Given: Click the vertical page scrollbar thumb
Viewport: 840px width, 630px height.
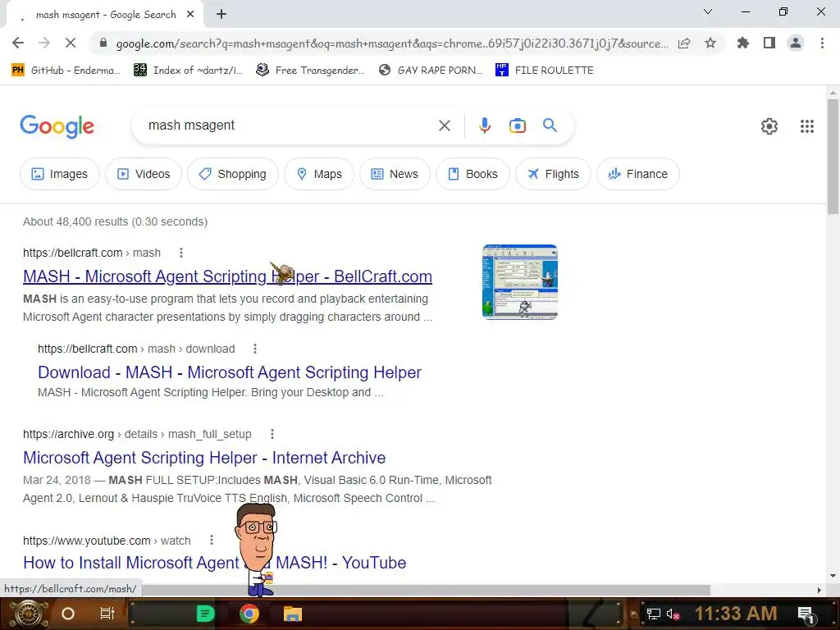Looking at the screenshot, I should [833, 157].
